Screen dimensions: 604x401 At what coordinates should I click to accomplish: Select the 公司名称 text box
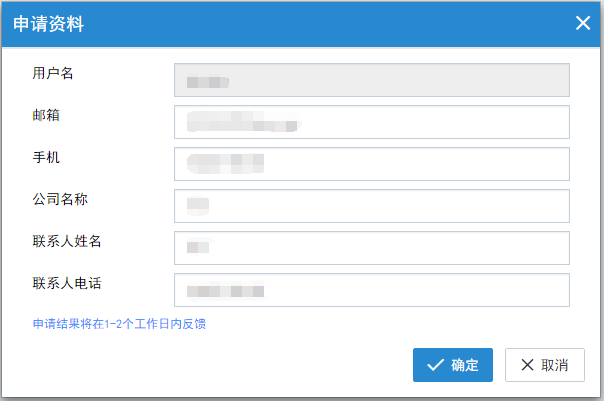pyautogui.click(x=371, y=206)
